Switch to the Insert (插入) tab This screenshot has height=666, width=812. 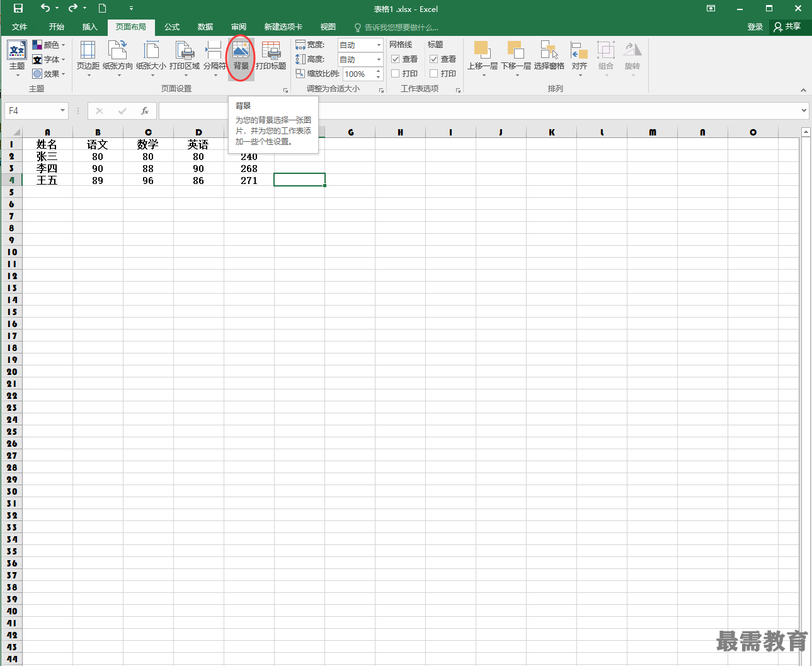point(90,27)
